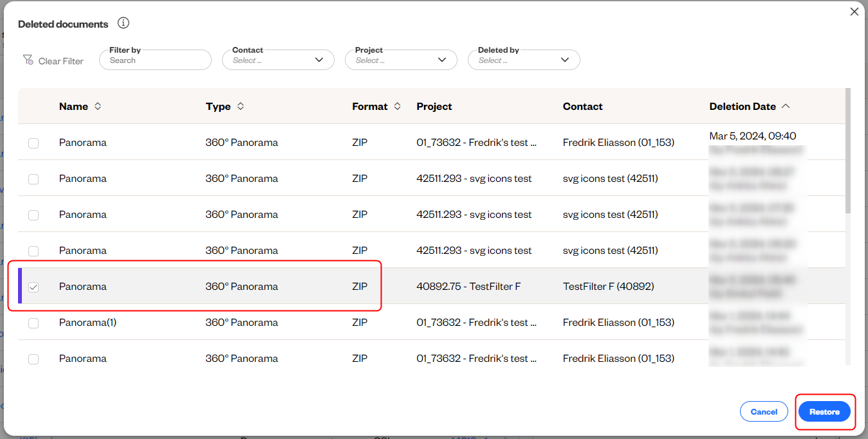Close the Deleted documents dialog

pos(854,12)
